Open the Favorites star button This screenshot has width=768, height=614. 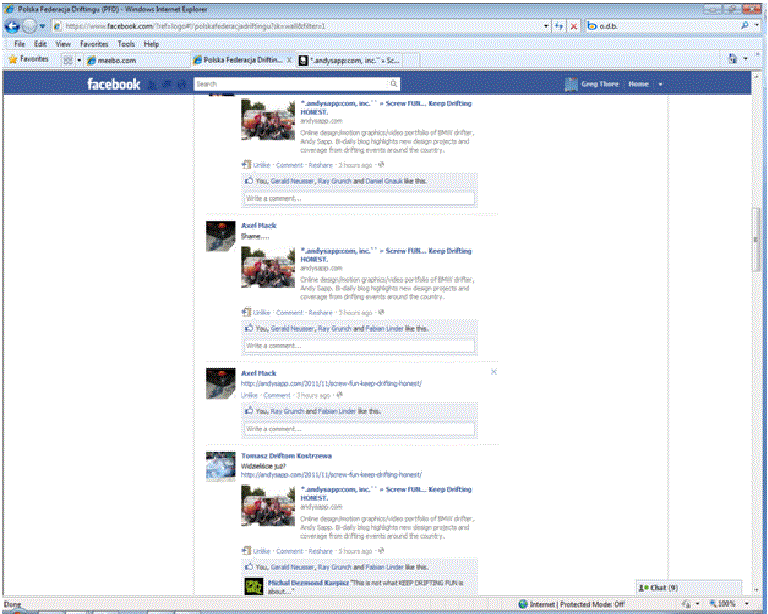coord(28,59)
